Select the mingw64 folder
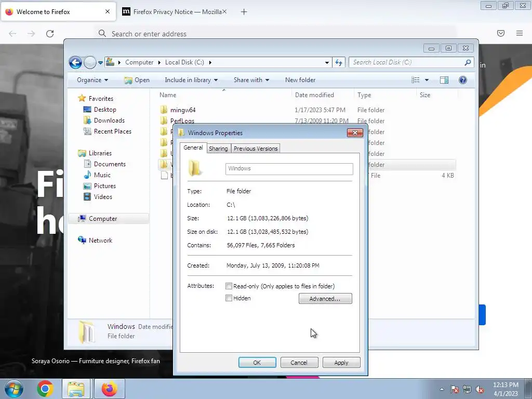Screen dimensions: 532x399 (182, 110)
